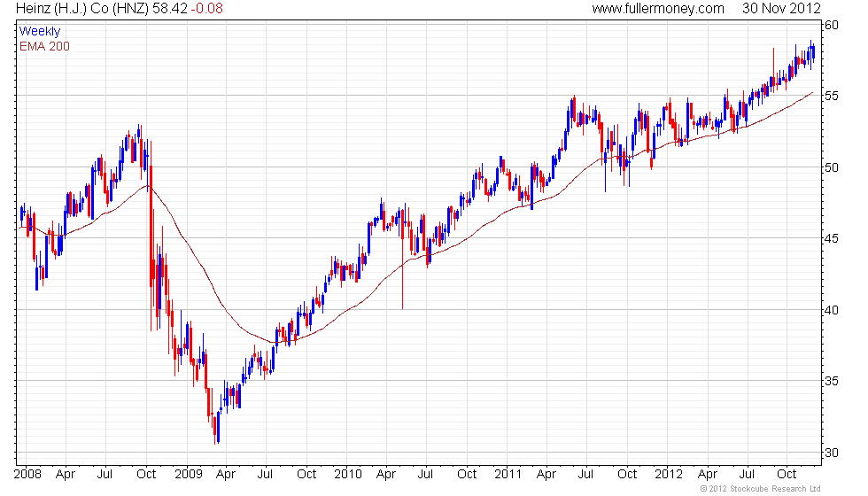Click the 40 price axis label

(832, 310)
